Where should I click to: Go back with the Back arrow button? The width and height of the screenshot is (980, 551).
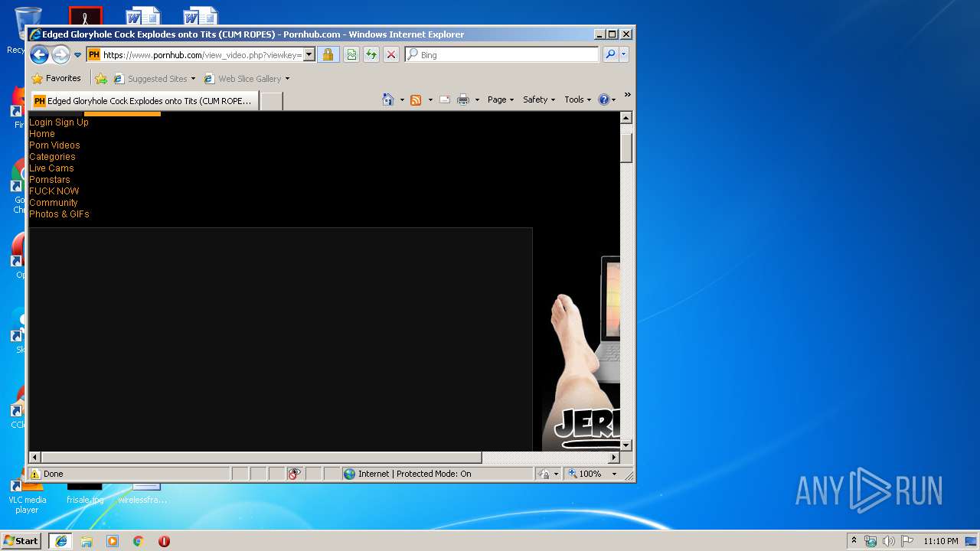point(39,54)
